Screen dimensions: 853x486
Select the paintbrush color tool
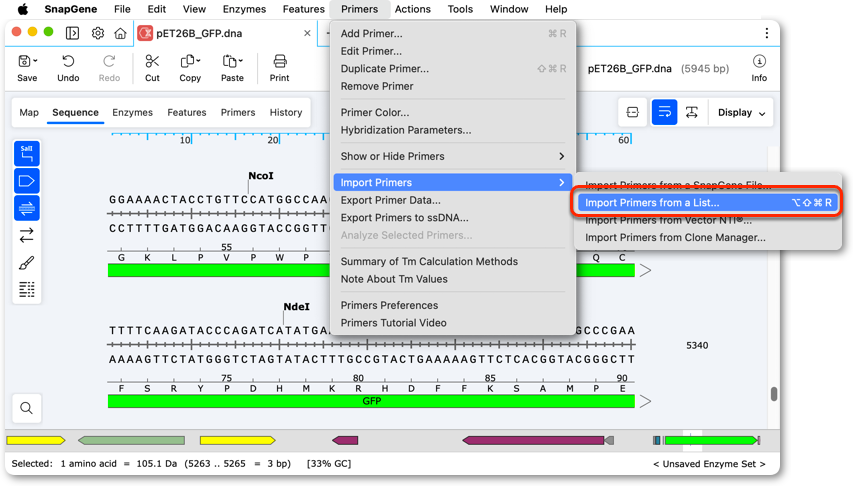pyautogui.click(x=27, y=263)
